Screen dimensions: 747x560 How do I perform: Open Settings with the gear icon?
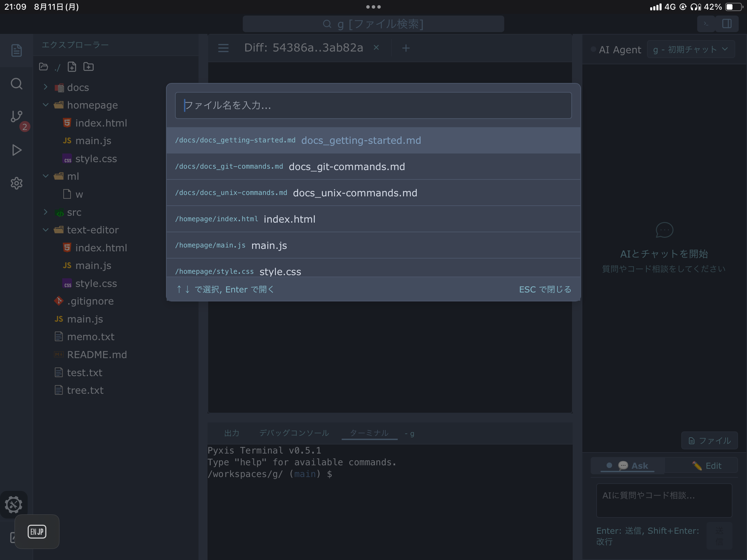pyautogui.click(x=16, y=183)
